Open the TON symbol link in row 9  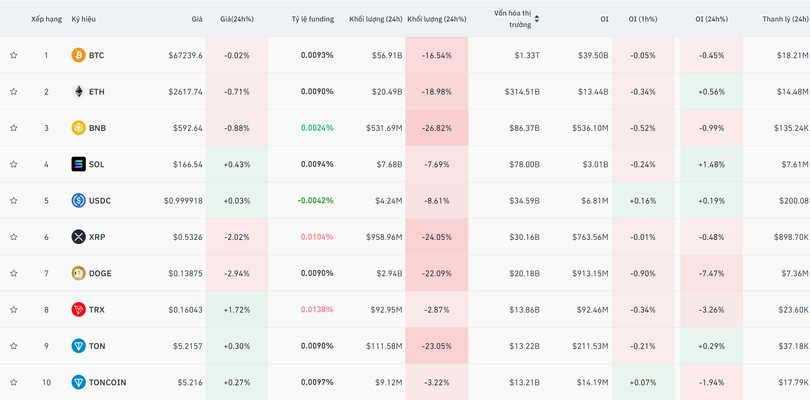point(97,346)
